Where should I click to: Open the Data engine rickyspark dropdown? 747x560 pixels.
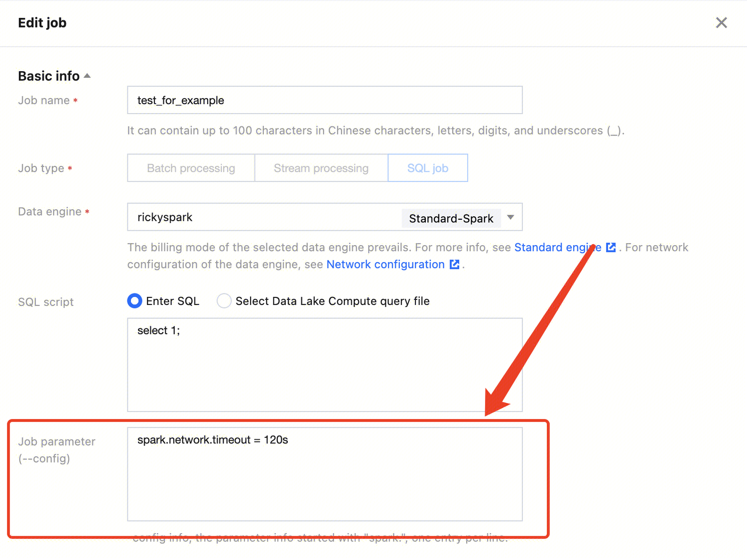pos(264,217)
